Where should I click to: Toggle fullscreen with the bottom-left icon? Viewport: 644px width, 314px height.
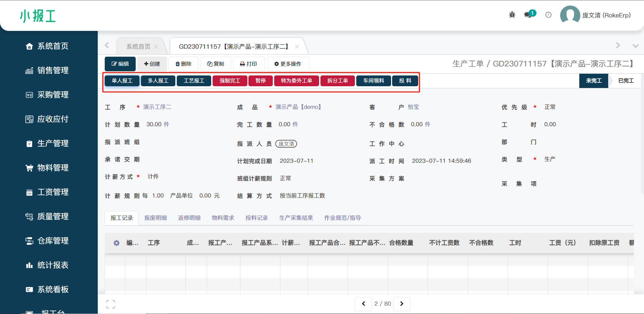pos(111,304)
